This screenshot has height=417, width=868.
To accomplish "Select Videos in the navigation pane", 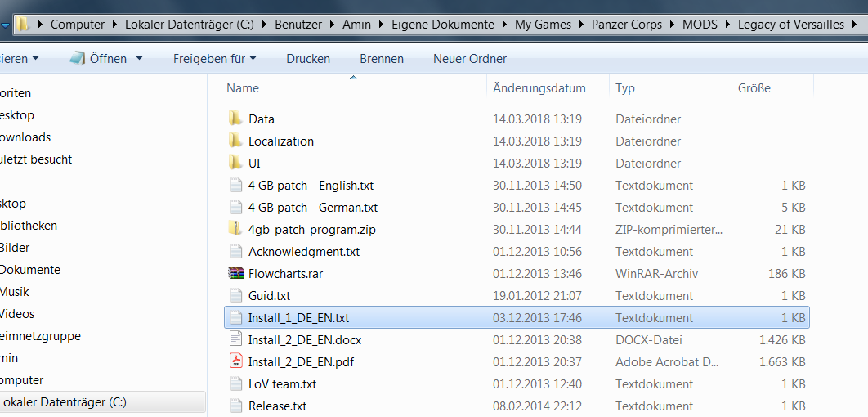I will [x=17, y=314].
